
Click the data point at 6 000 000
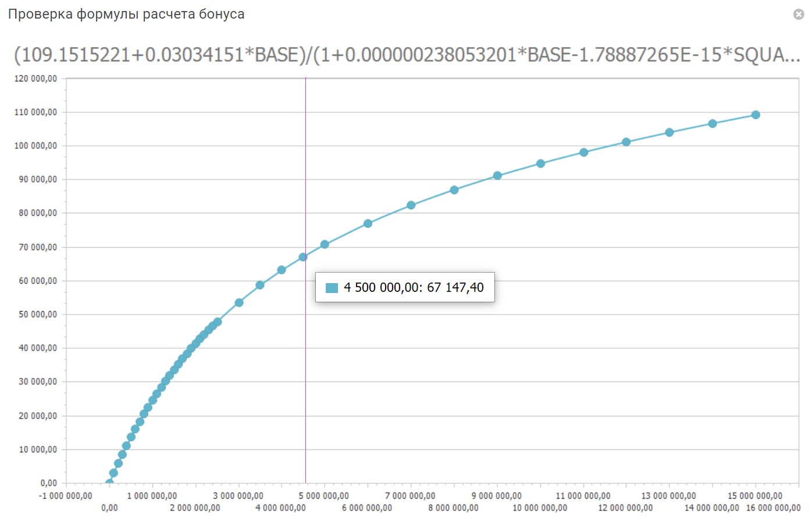click(368, 224)
